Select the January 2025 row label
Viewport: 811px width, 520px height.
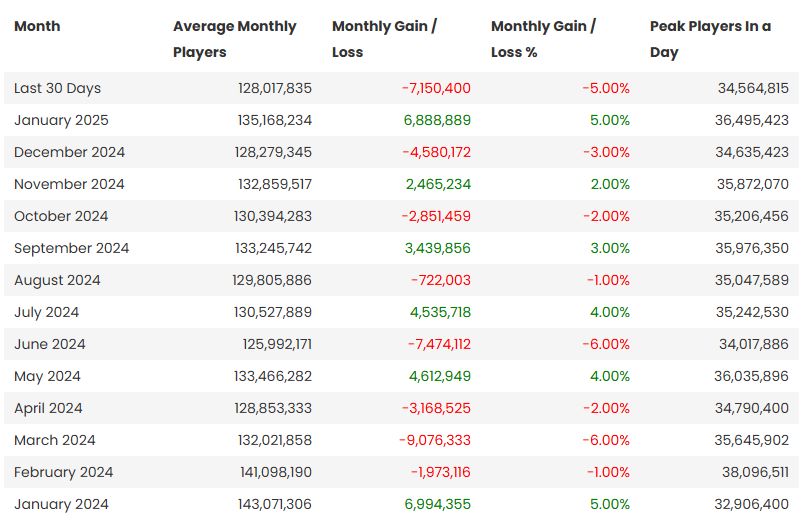pyautogui.click(x=61, y=120)
